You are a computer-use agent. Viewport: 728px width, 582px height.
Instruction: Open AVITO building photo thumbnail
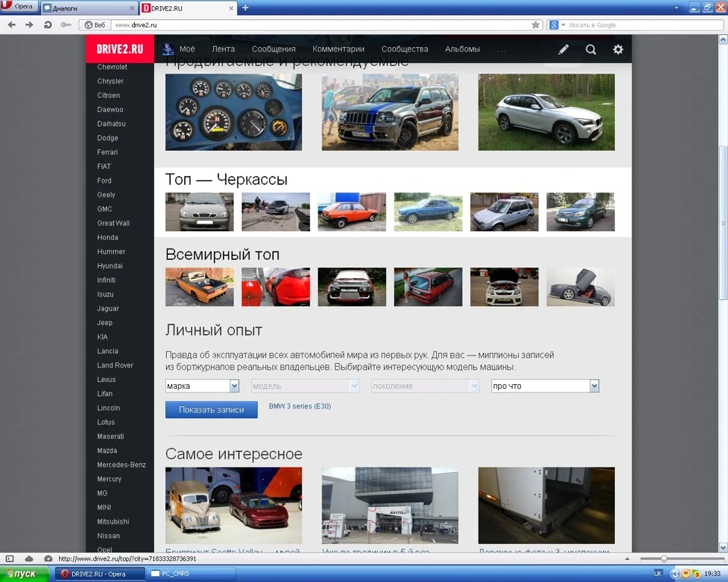pos(390,505)
